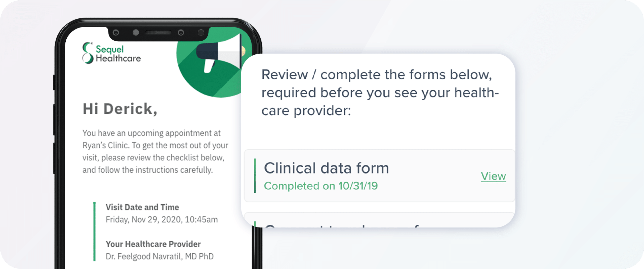This screenshot has height=269, width=644.
Task: Click the "Completed on 10/31/19" status text
Action: [321, 186]
